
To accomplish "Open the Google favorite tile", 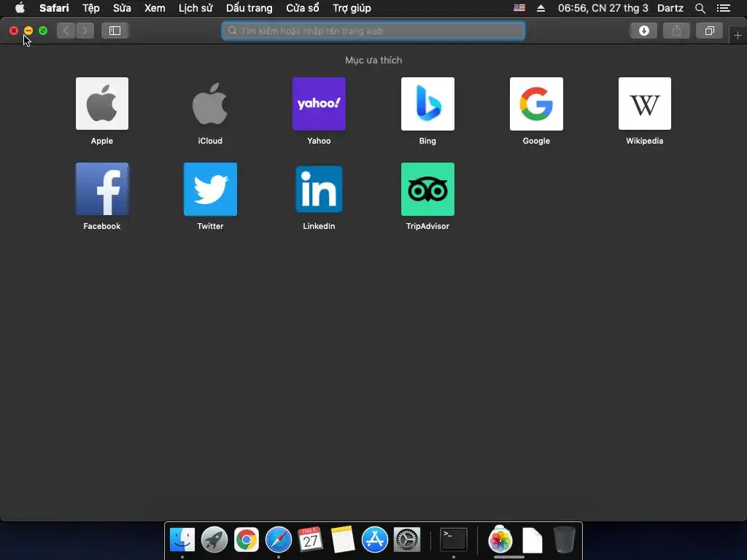I will pyautogui.click(x=536, y=104).
